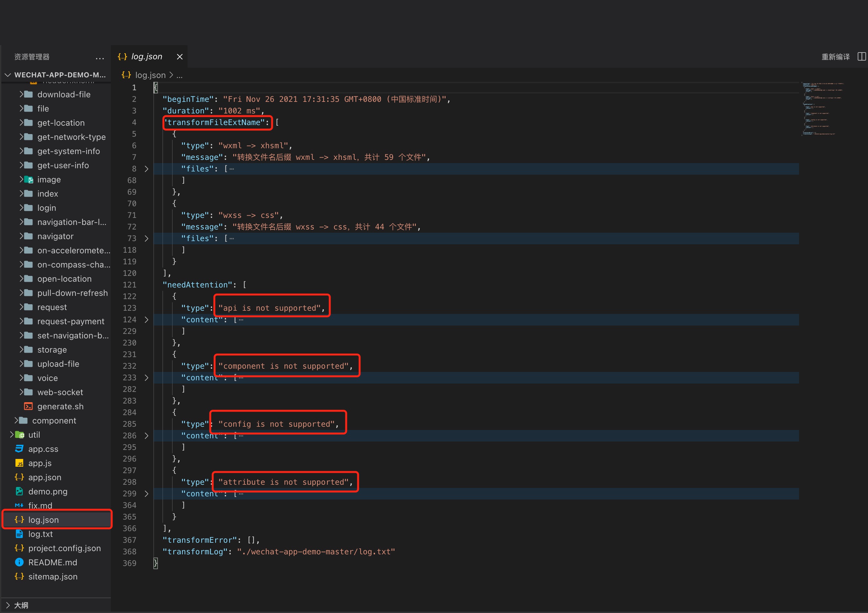Click the pull-down-refresh folder icon

tap(29, 293)
